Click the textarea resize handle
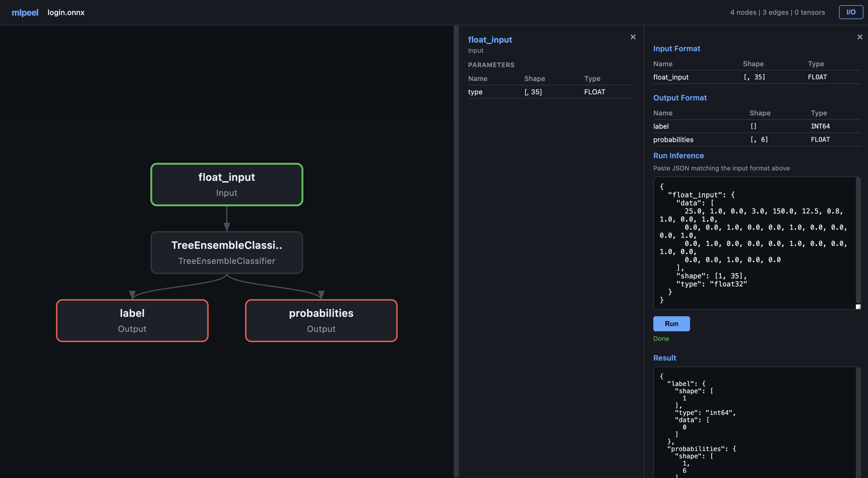The width and height of the screenshot is (868, 478). pyautogui.click(x=858, y=307)
